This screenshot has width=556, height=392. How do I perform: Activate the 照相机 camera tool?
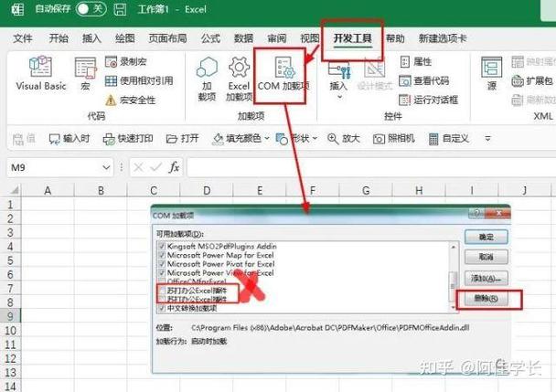pos(393,139)
